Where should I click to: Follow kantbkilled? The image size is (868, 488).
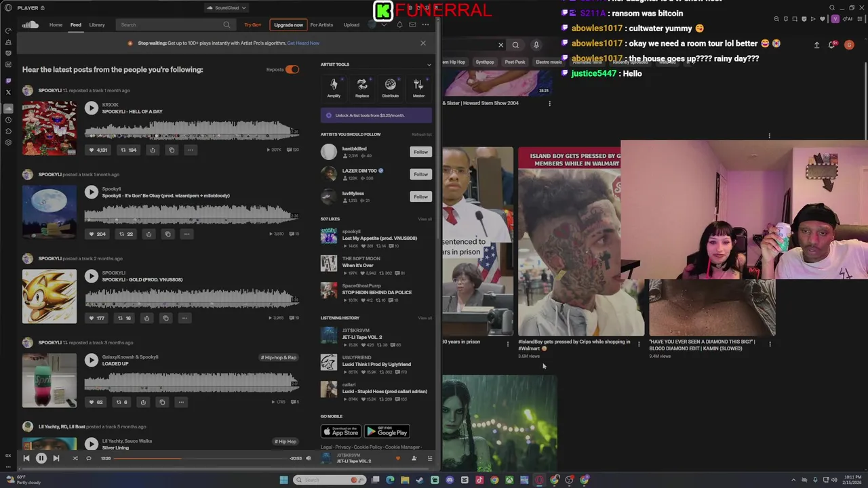pos(421,152)
